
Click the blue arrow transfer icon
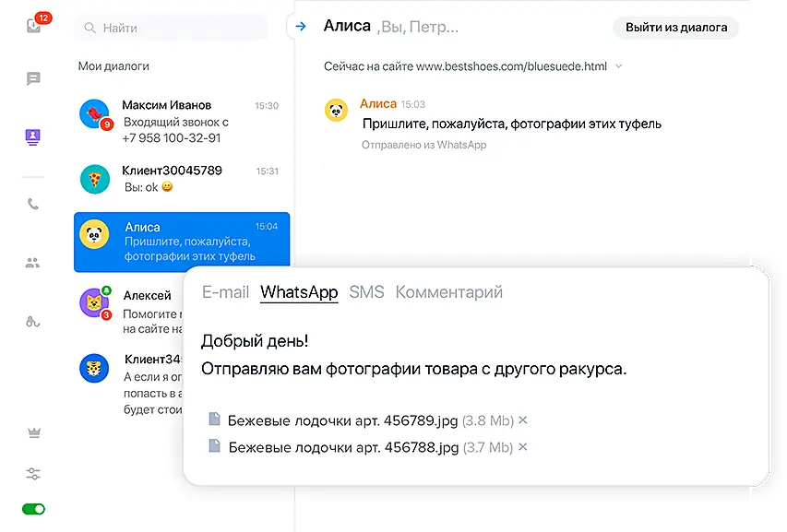pyautogui.click(x=300, y=27)
